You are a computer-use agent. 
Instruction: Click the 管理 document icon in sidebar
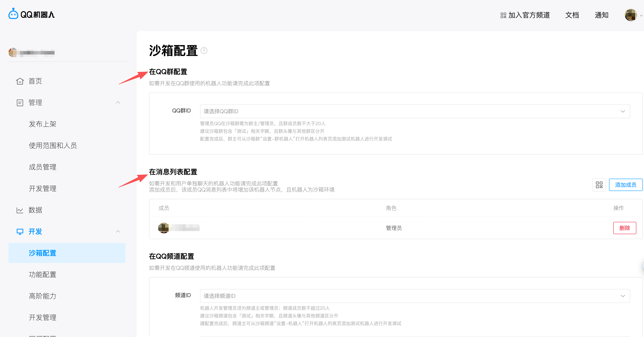20,102
